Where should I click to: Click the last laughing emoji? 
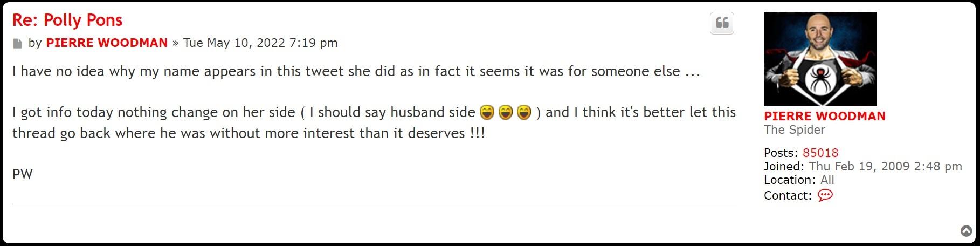523,112
